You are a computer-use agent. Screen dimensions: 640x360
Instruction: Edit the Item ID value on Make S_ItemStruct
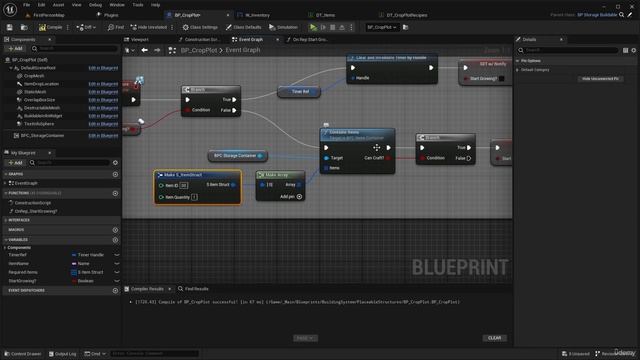[x=184, y=186]
